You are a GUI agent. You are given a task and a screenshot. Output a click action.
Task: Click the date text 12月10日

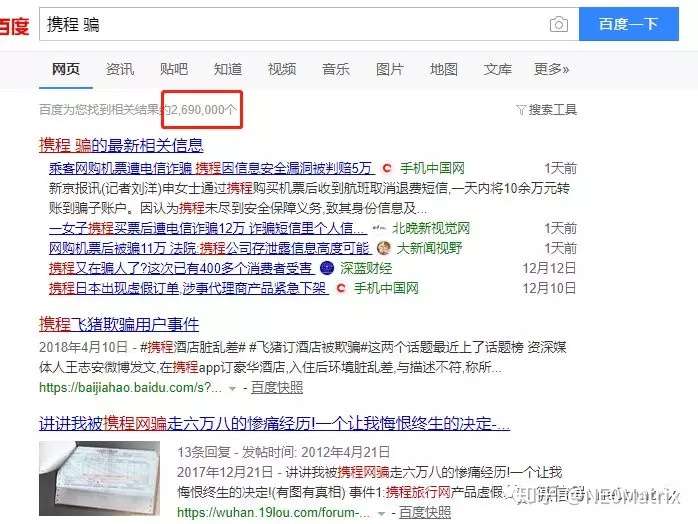(549, 288)
